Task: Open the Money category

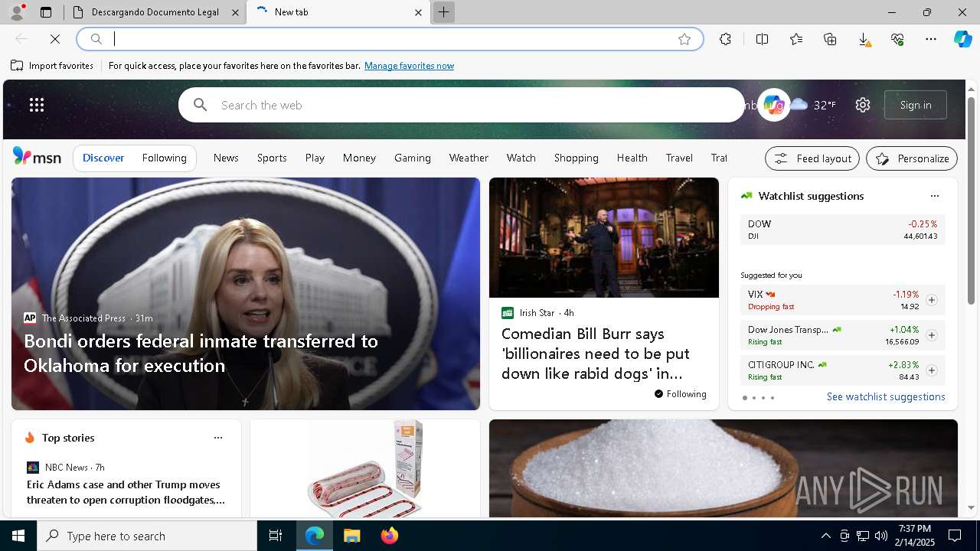Action: click(359, 158)
